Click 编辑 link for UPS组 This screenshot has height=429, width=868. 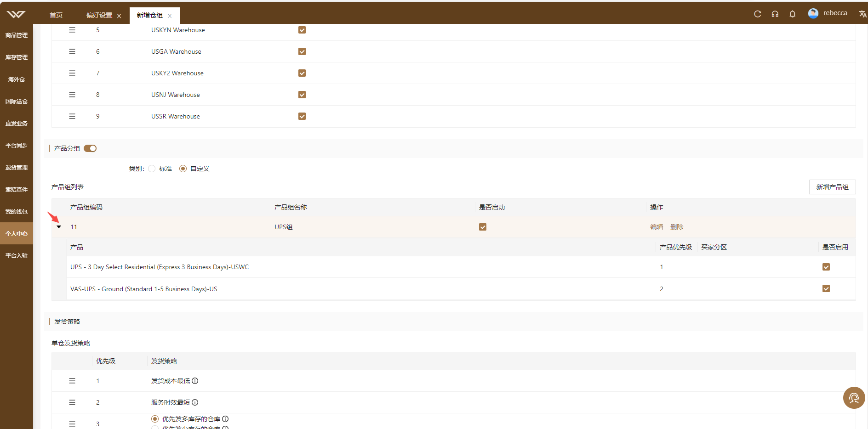point(657,227)
